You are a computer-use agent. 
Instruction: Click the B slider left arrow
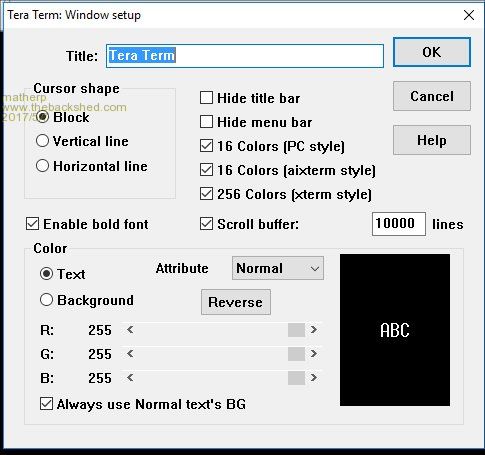(x=130, y=378)
